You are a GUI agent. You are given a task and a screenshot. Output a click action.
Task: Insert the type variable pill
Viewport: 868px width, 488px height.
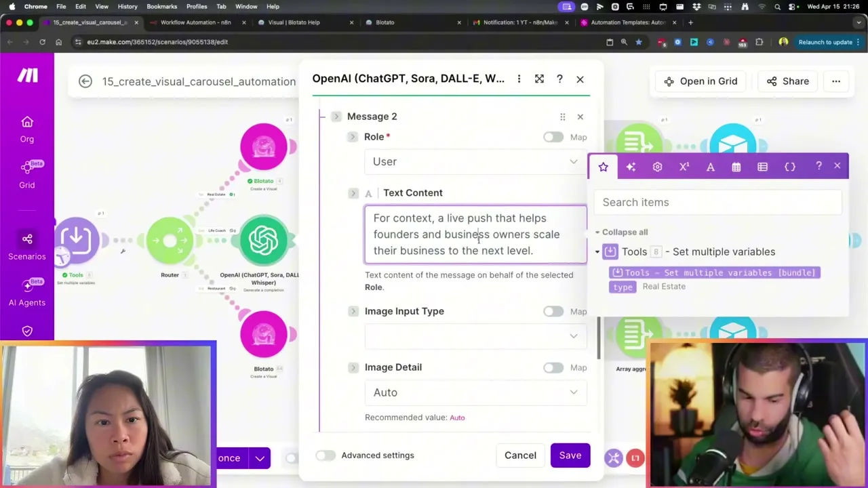coord(623,287)
